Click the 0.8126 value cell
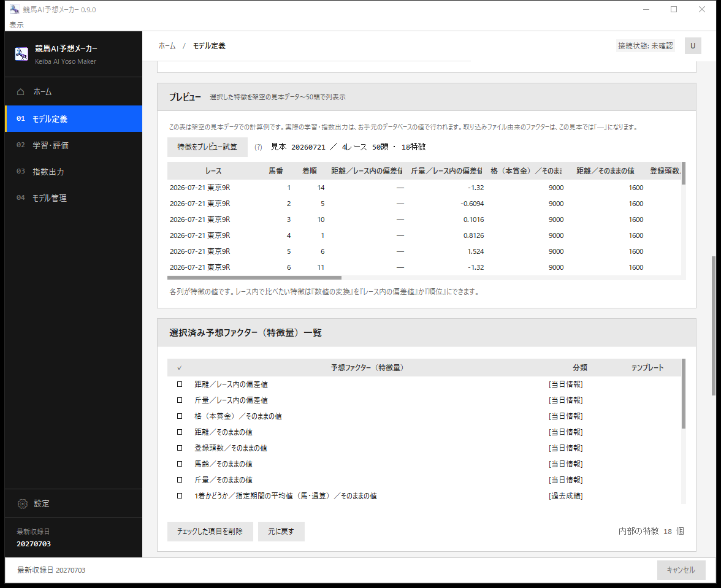This screenshot has height=588, width=721. point(473,235)
